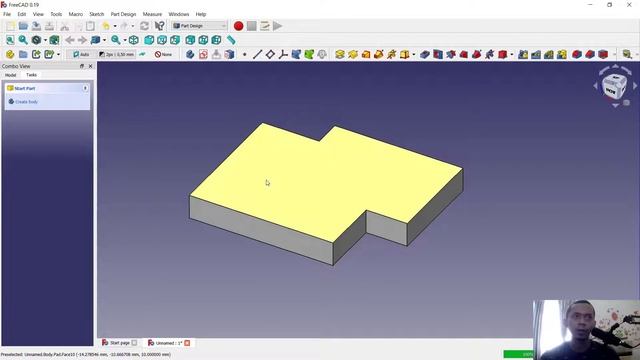Image resolution: width=640 pixels, height=360 pixels.
Task: Click the Create Part yellow icon
Action: point(10,54)
